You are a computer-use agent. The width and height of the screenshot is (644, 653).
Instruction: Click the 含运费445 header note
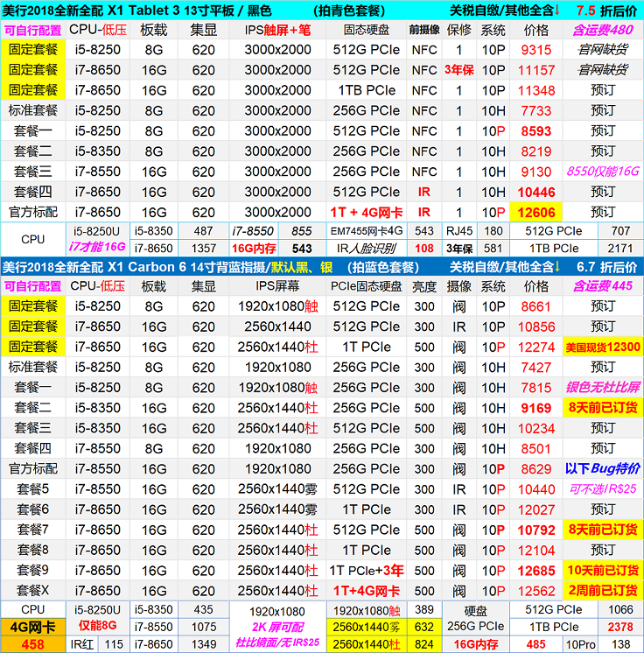[603, 286]
